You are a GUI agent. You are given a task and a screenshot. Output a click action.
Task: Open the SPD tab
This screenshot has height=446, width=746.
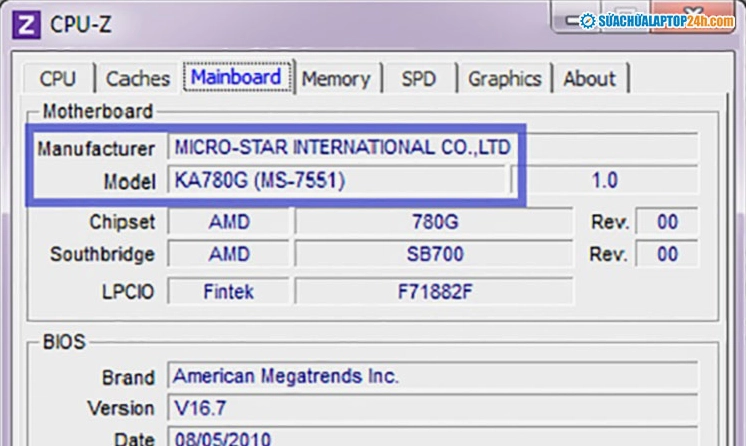[x=419, y=79]
